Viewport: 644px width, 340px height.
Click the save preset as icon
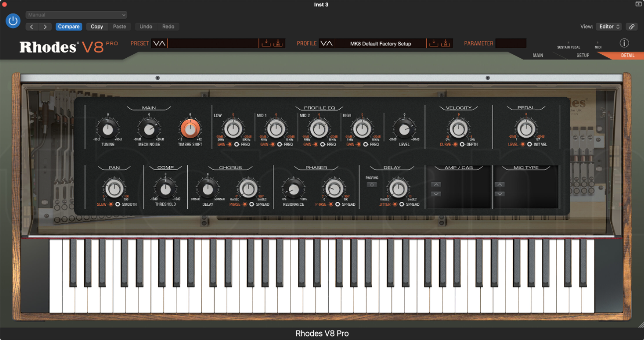(277, 43)
